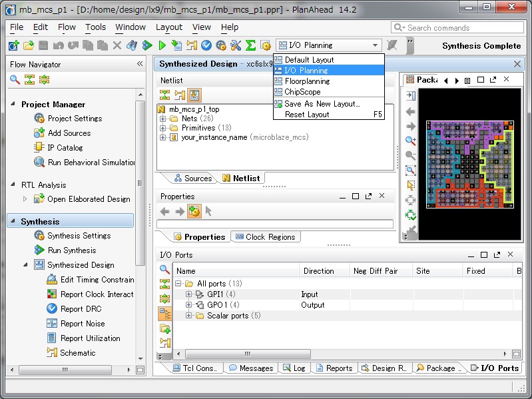Image resolution: width=532 pixels, height=399 pixels.
Task: Click the Search commands input field
Action: pyautogui.click(x=457, y=27)
